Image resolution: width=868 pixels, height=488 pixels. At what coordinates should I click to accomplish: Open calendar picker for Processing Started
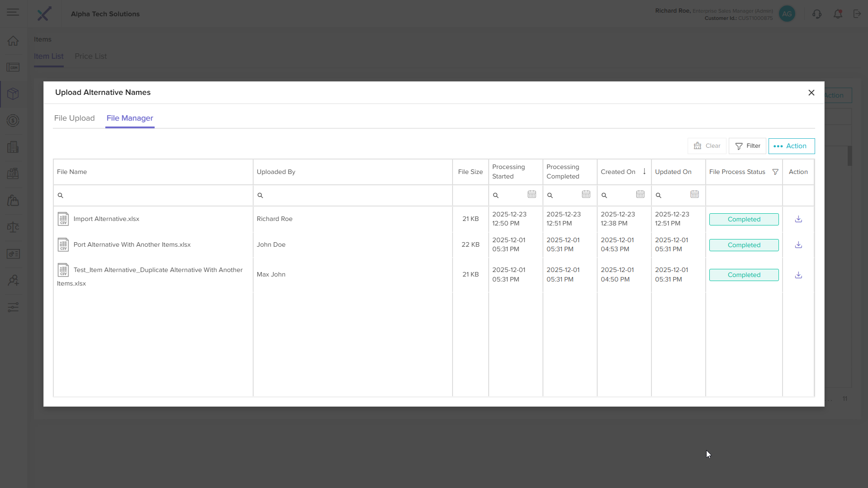(x=532, y=194)
